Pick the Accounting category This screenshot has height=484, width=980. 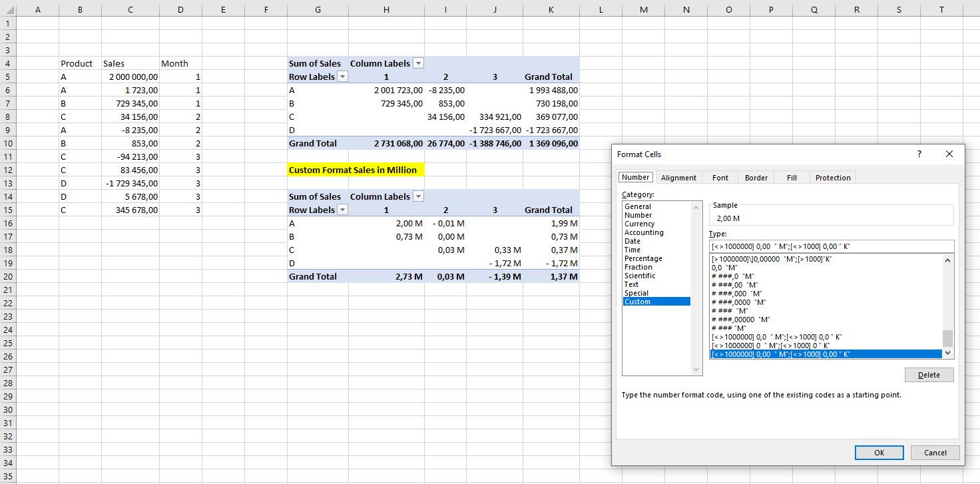656,232
